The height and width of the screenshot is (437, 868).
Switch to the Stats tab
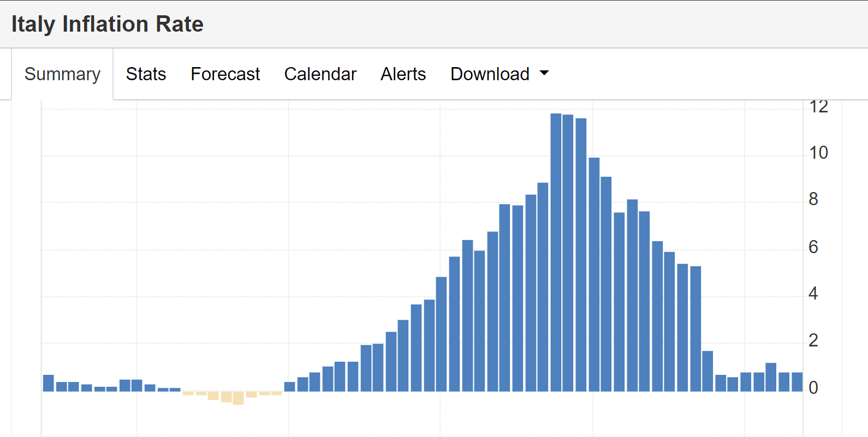[x=146, y=74]
